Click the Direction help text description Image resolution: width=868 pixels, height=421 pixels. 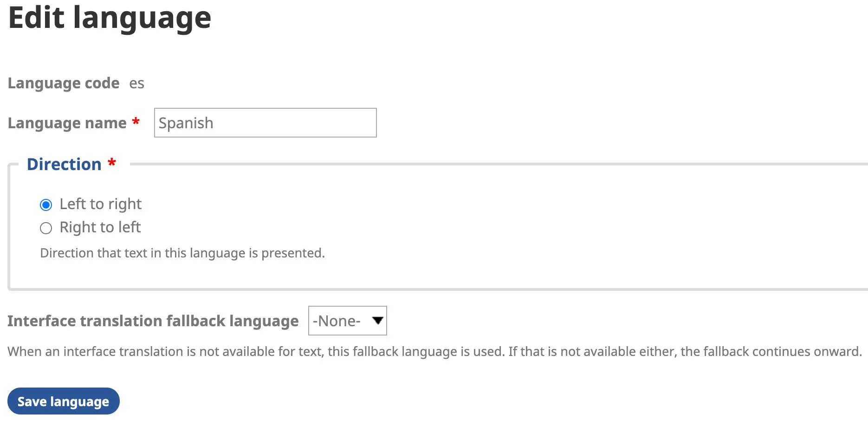pos(182,253)
